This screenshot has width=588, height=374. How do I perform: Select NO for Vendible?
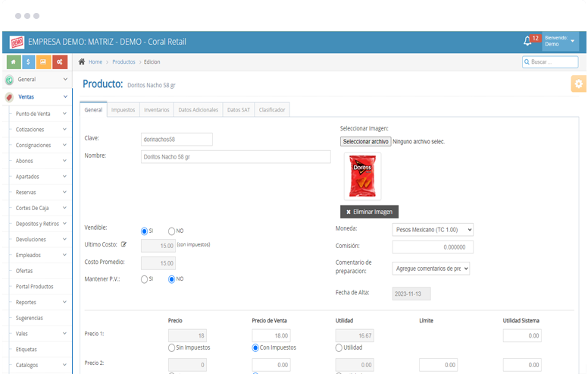pos(171,231)
